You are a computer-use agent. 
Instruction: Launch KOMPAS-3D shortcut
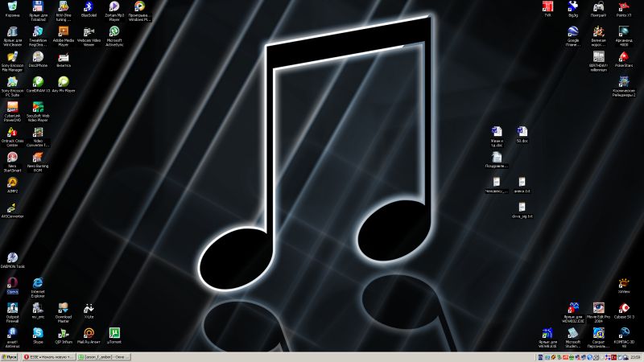[624, 338]
